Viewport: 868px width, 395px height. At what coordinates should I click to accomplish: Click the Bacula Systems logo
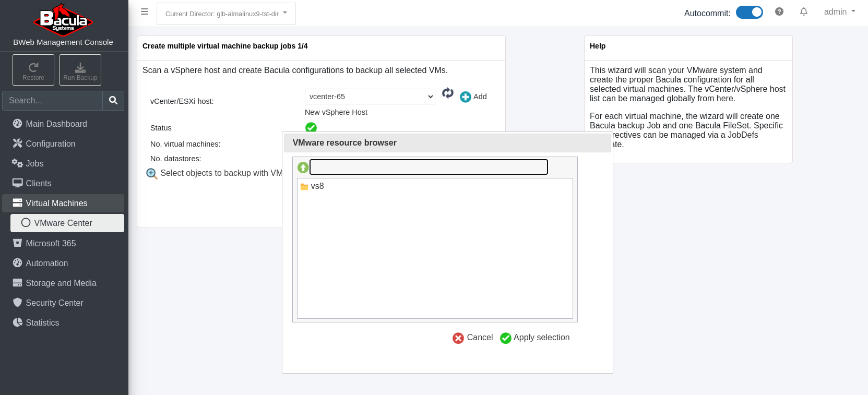point(63,19)
